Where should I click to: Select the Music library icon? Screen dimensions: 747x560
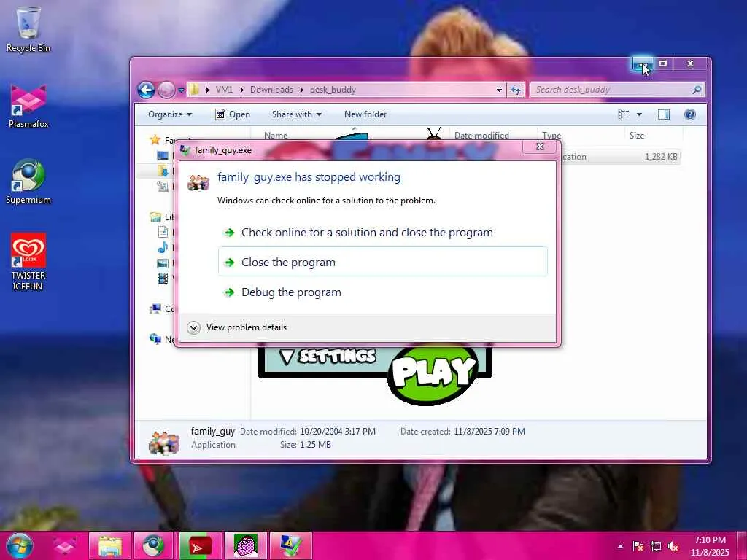coord(163,247)
